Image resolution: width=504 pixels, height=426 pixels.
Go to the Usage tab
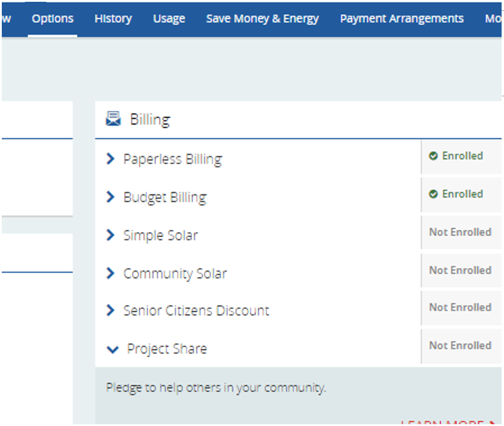point(169,19)
